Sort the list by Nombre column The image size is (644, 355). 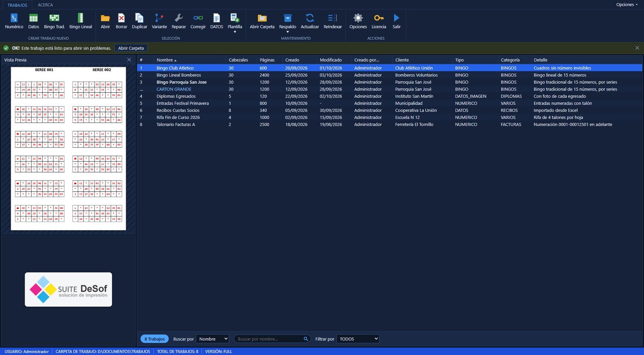tap(190, 60)
